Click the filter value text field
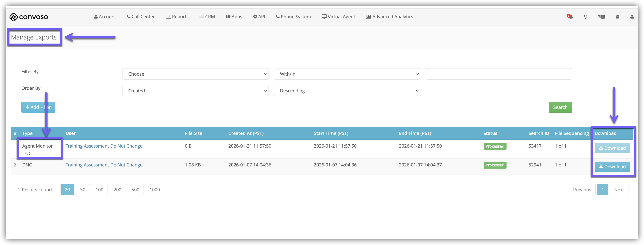Image resolution: width=644 pixels, height=245 pixels. click(x=499, y=74)
